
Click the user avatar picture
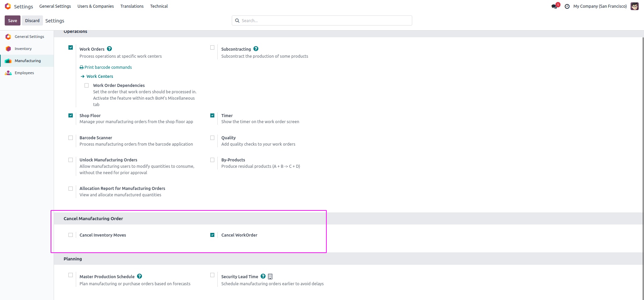click(634, 6)
